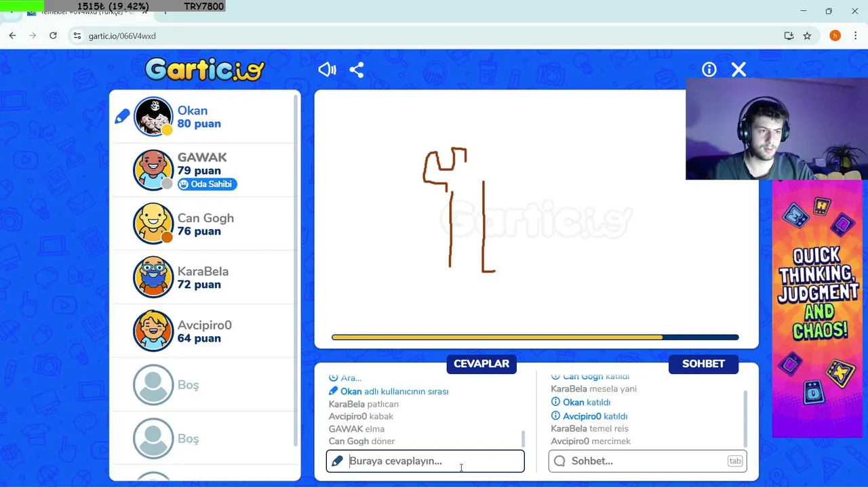Open the share room icon
Screen dimensions: 868x488
(x=357, y=70)
